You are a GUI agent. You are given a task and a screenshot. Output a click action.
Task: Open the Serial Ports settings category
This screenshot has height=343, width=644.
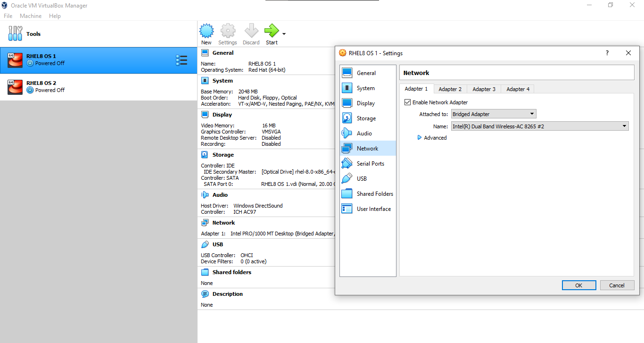pos(368,164)
